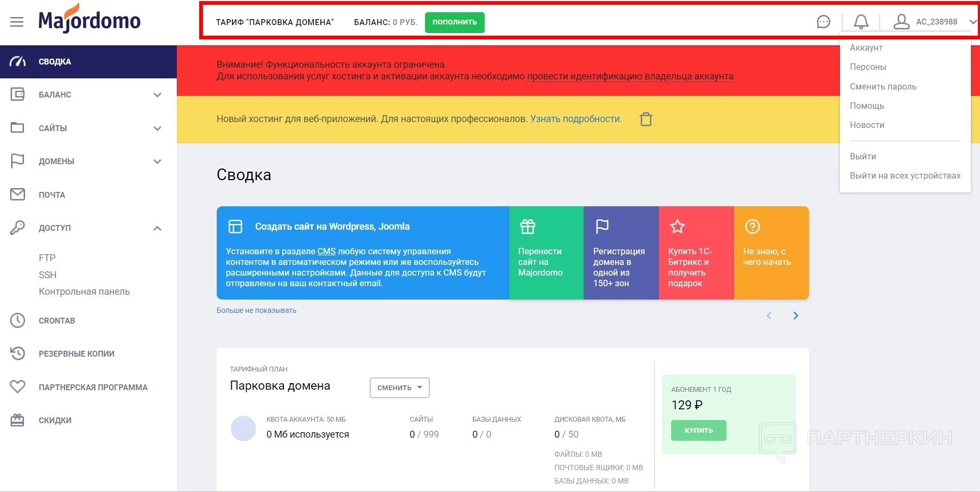Open the Почта sidebar section
The width and height of the screenshot is (980, 492).
click(88, 195)
